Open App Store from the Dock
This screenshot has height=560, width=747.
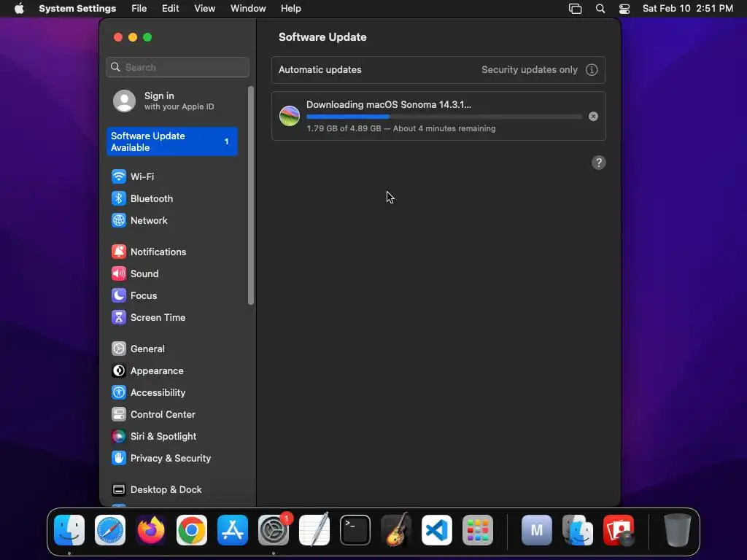click(x=233, y=530)
